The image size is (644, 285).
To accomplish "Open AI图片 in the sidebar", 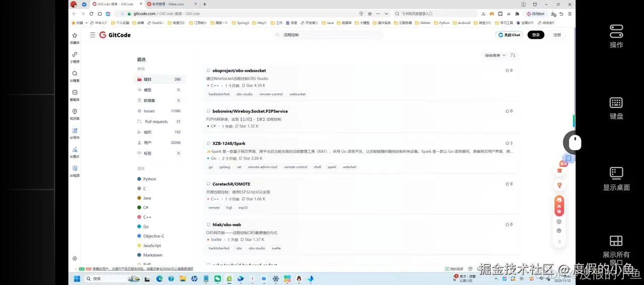I will (x=74, y=152).
